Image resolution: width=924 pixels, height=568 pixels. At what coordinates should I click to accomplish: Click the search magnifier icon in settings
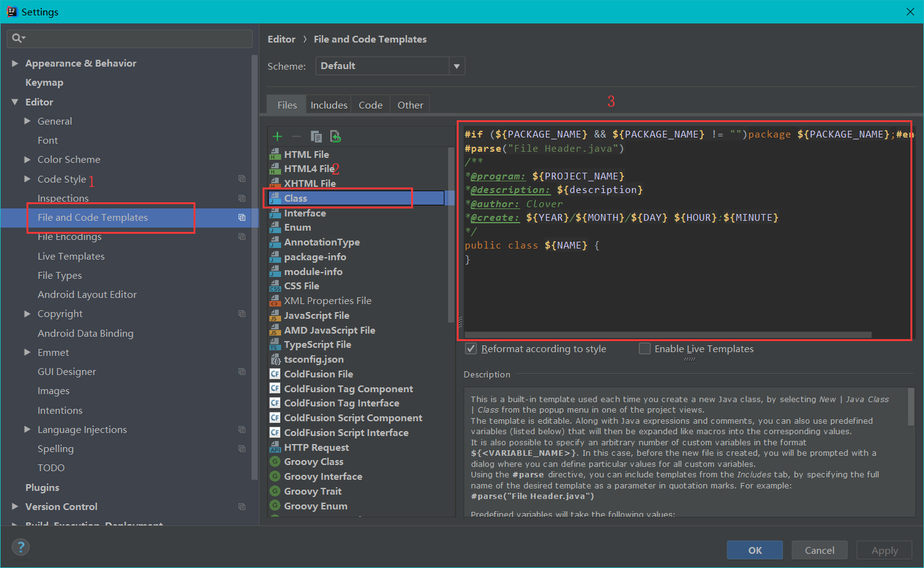pos(18,38)
